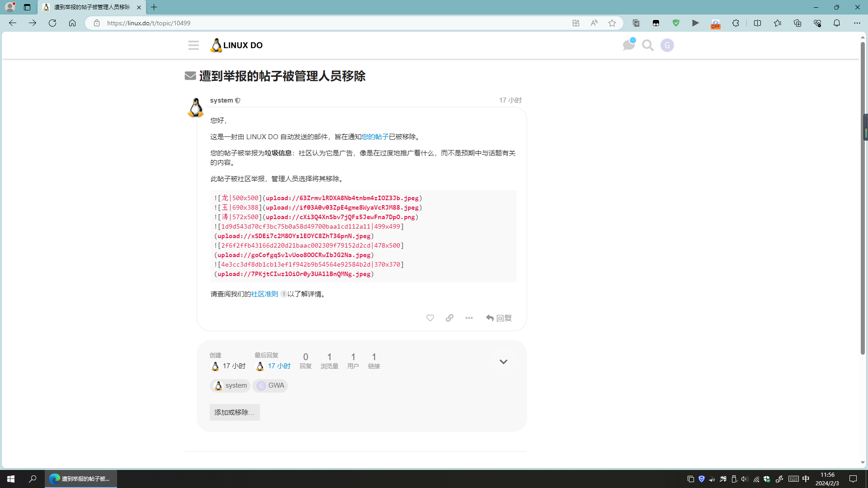This screenshot has height=488, width=868.
Task: Open the 您的帖子 link
Action: [375, 137]
